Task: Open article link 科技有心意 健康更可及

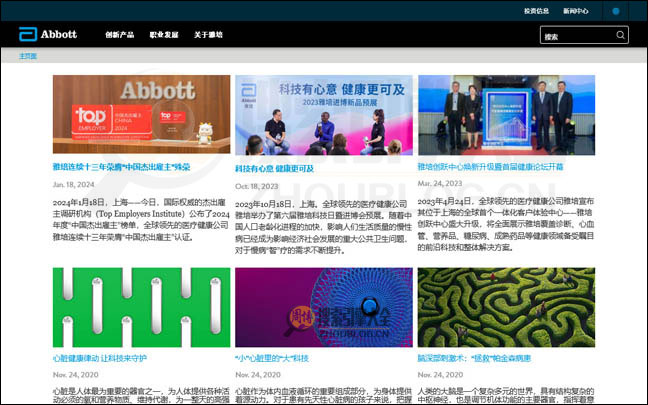Action: pos(274,169)
